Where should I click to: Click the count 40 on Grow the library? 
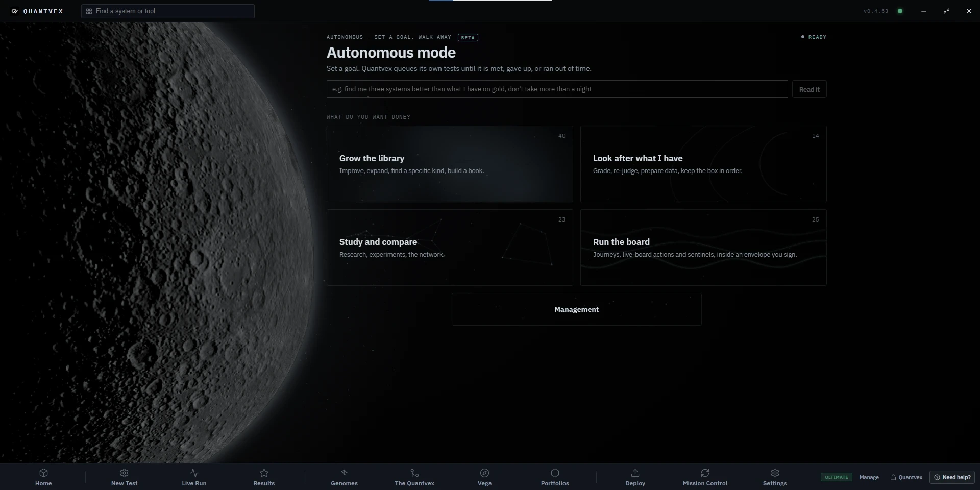(561, 136)
